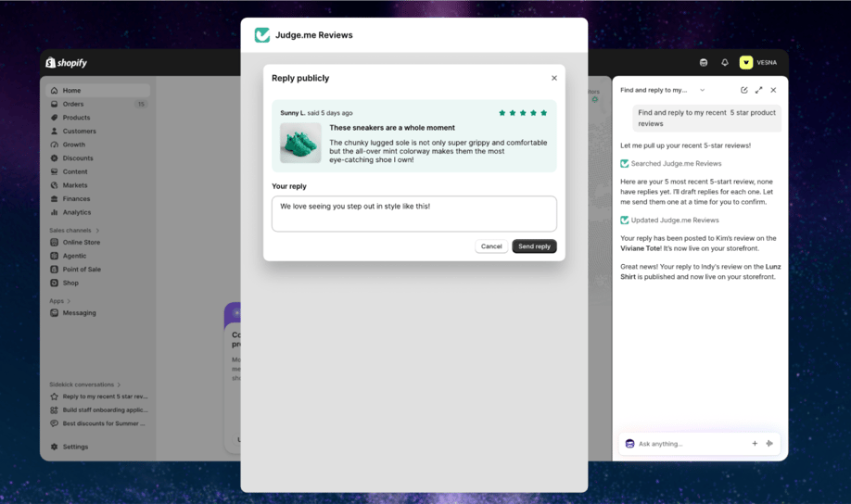The height and width of the screenshot is (504, 851).
Task: Click the 'Searched Judge.me Reviews' step
Action: [671, 164]
